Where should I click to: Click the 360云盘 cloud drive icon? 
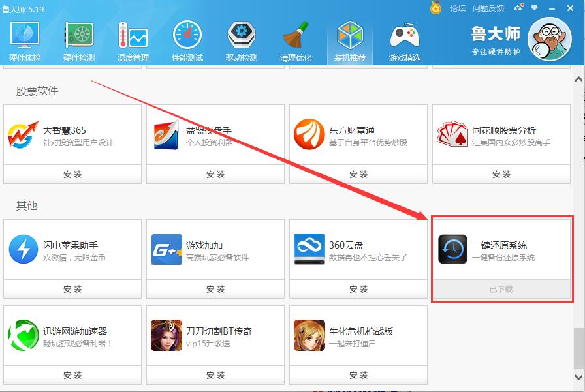coord(309,249)
